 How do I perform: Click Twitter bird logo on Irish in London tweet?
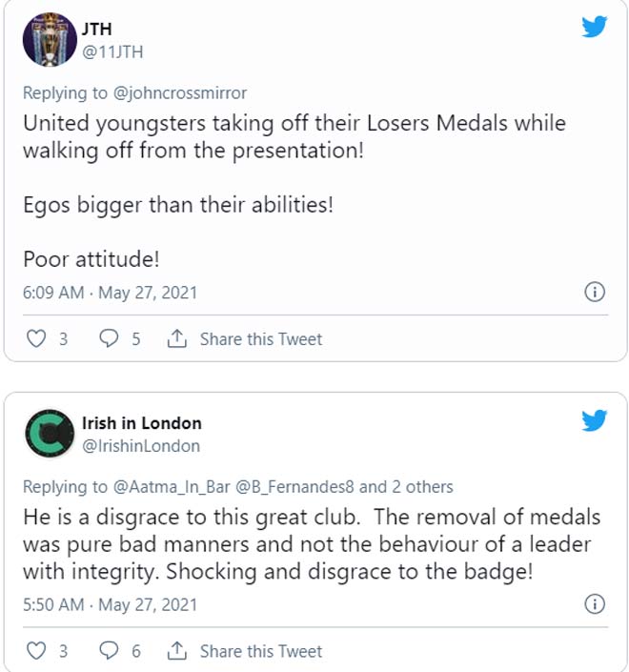pos(594,420)
